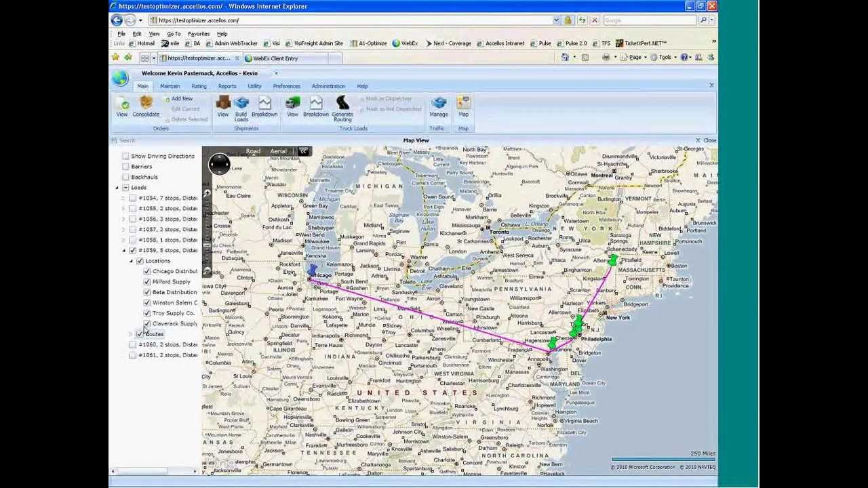Screen dimensions: 868x488
Task: Click the address bar Refresh icon
Action: [x=582, y=20]
